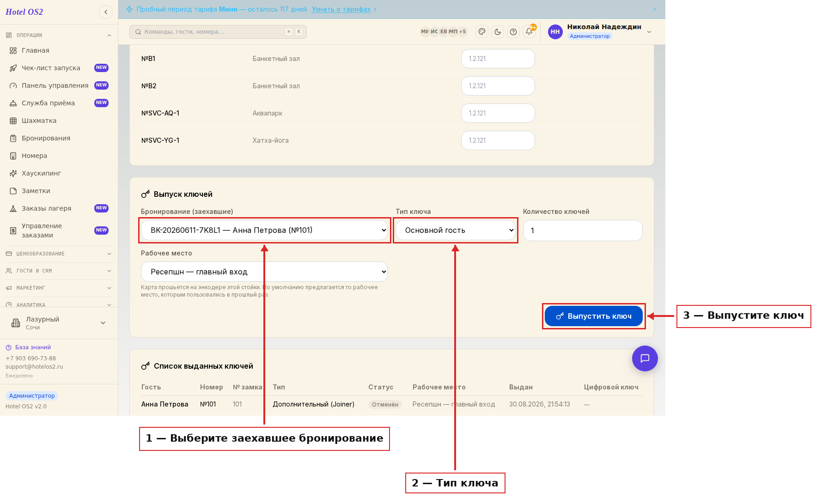This screenshot has width=822, height=504.
Task: Open Бронирования section
Action: pyautogui.click(x=59, y=138)
